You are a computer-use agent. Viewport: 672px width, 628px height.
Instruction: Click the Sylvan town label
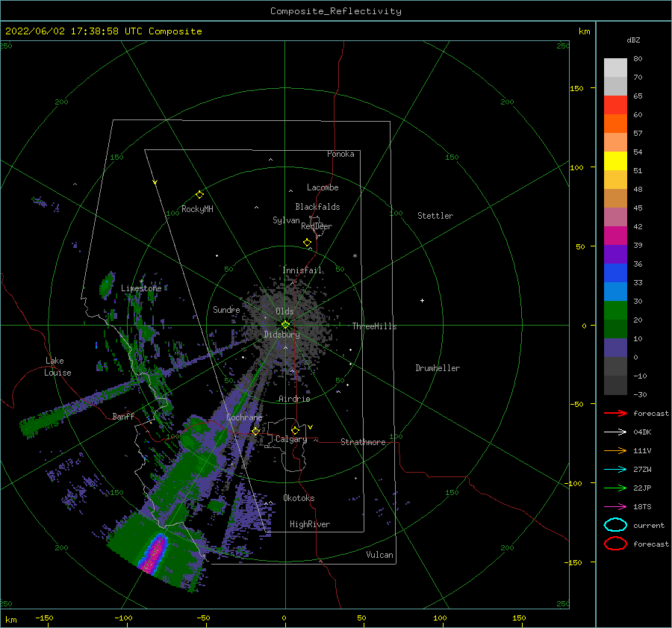point(286,220)
